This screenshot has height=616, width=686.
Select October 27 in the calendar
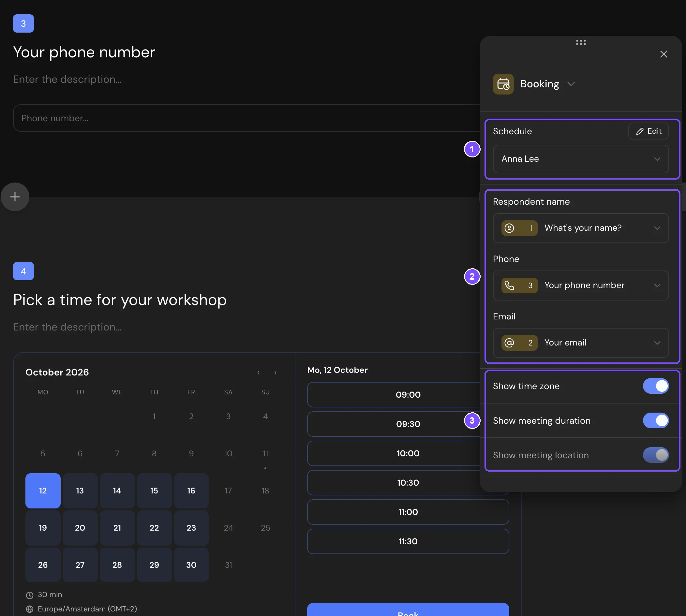click(x=80, y=565)
